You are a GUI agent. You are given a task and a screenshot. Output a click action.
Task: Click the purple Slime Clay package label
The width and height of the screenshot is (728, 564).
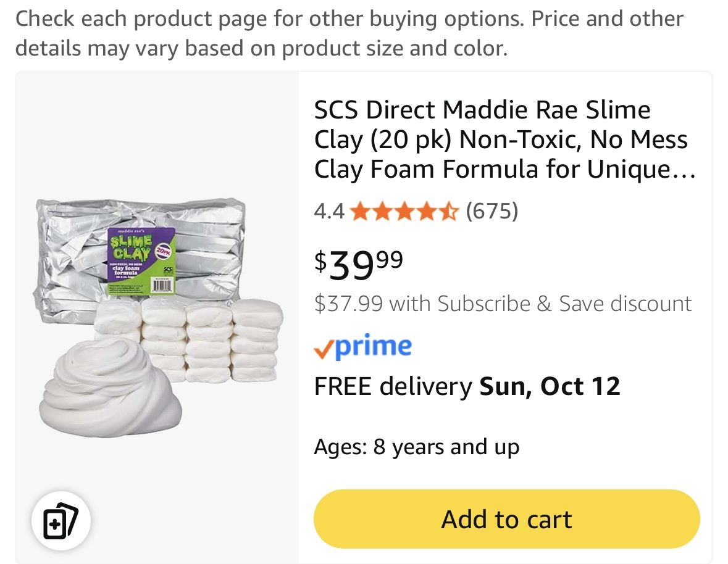coord(141,260)
